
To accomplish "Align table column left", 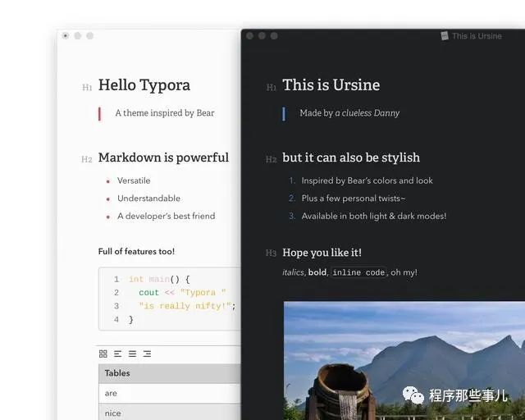I will 117,354.
